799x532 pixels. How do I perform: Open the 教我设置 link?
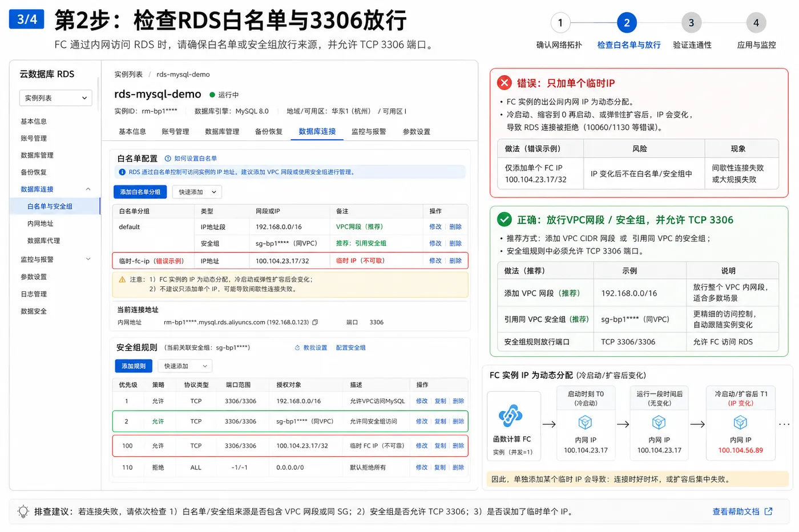point(315,348)
